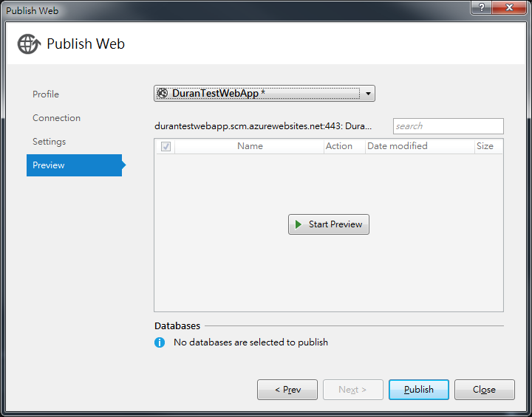
Task: Click the profile icon beside DuranTestWebApp
Action: tap(163, 93)
